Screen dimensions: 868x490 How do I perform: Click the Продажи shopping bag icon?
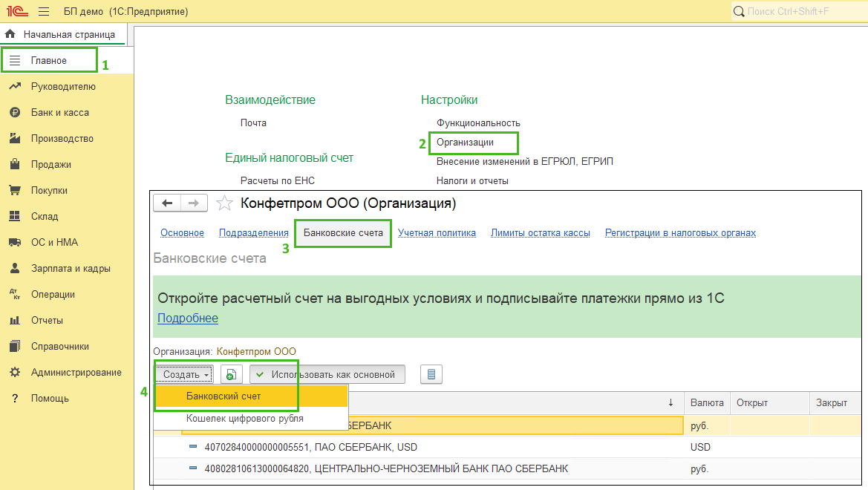[x=15, y=164]
